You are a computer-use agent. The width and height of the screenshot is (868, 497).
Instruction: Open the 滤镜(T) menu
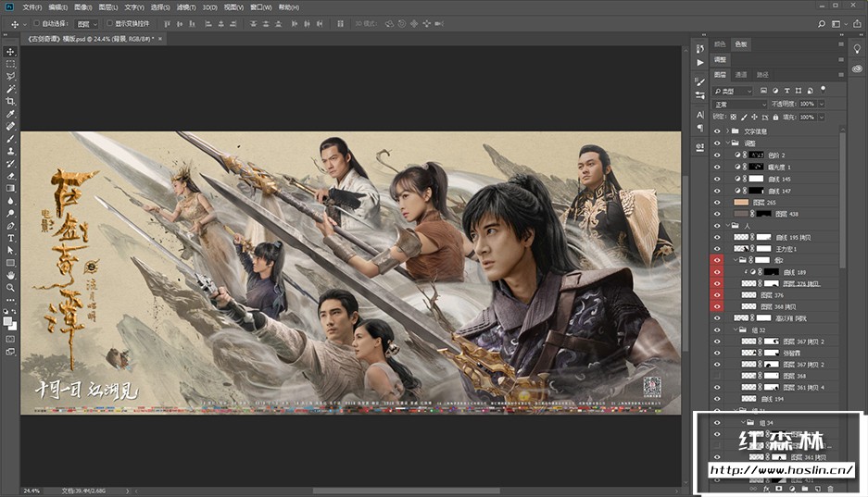point(186,7)
